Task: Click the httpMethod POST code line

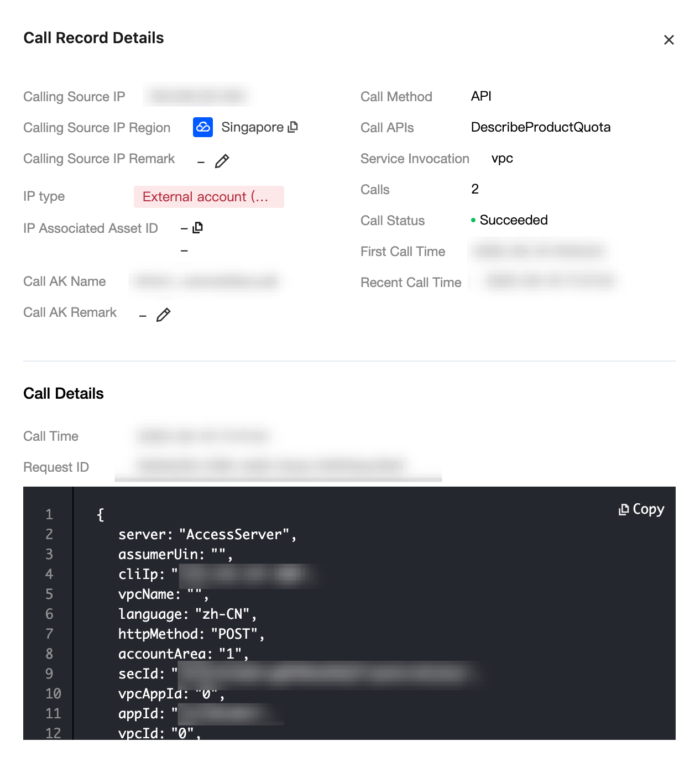Action: (191, 634)
